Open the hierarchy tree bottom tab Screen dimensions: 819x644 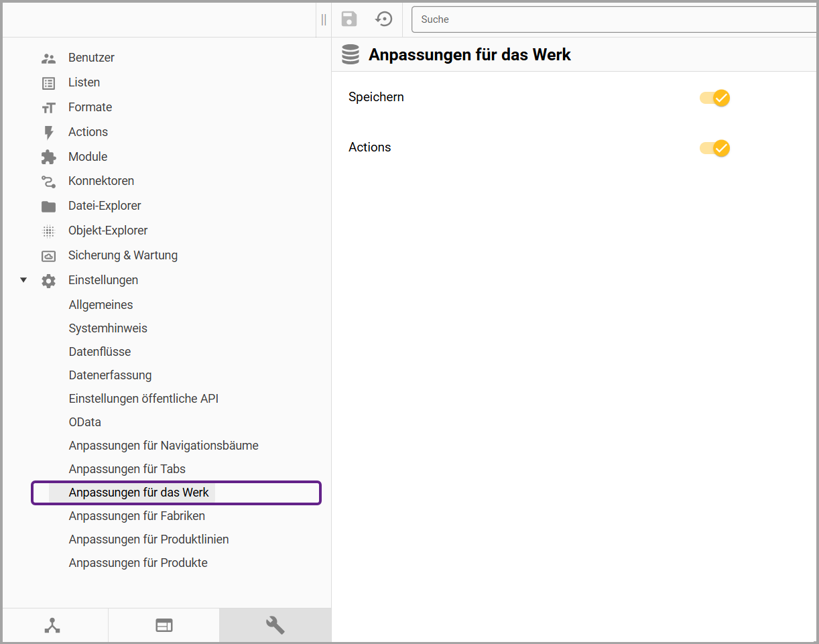coord(52,625)
